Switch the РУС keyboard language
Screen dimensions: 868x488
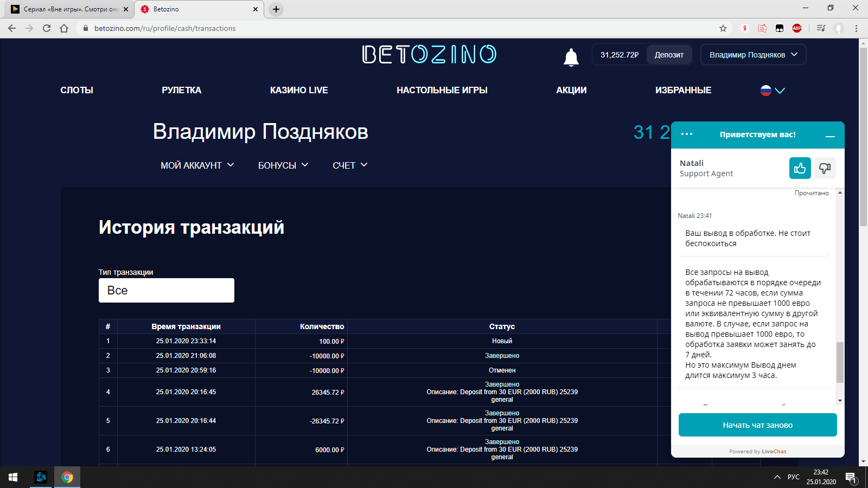click(793, 477)
